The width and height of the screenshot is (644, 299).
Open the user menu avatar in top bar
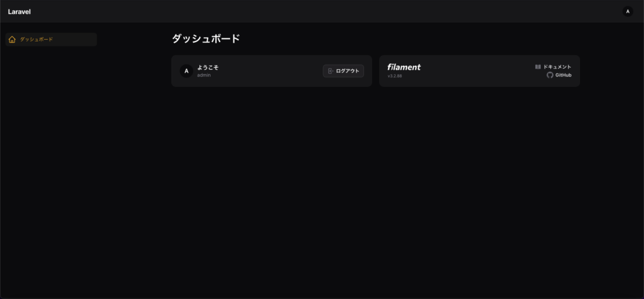628,11
